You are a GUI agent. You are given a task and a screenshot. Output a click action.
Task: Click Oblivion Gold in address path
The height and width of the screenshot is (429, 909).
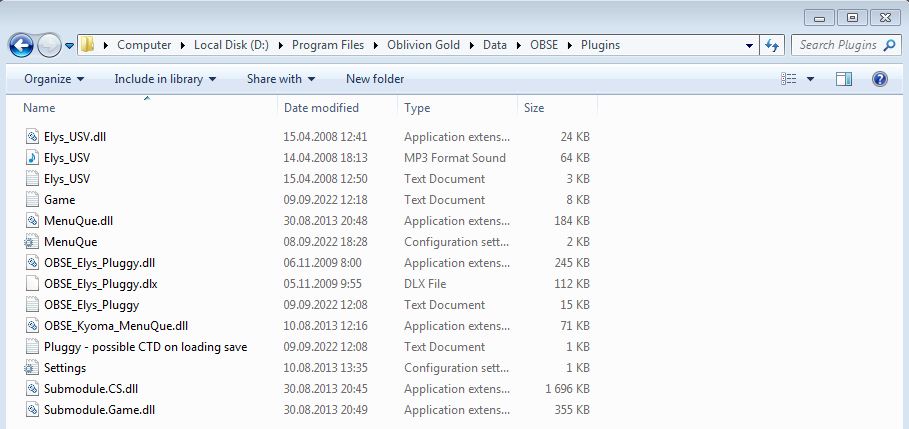(x=423, y=45)
